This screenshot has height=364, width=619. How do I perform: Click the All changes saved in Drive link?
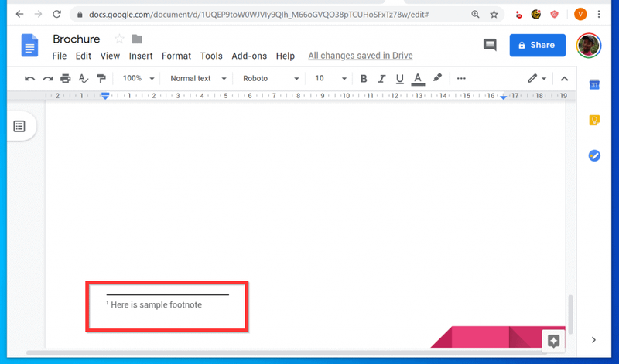coord(361,56)
